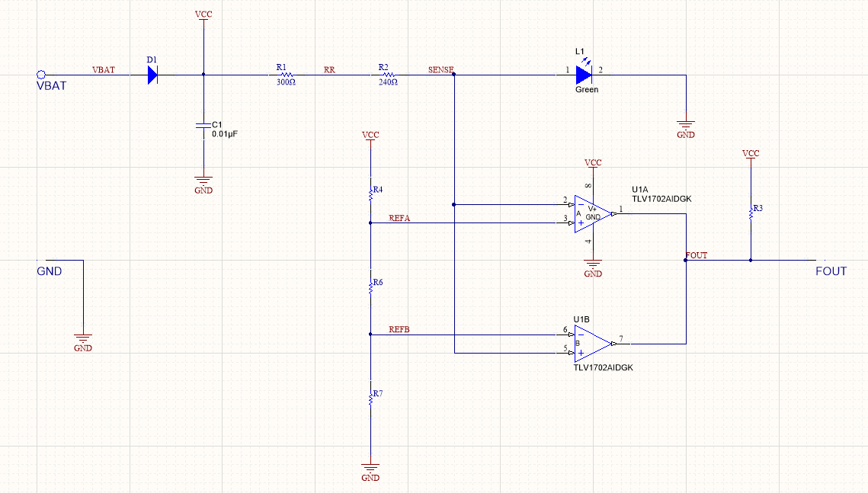The width and height of the screenshot is (868, 493).
Task: Select the red FOUT net label
Action: coord(697,255)
